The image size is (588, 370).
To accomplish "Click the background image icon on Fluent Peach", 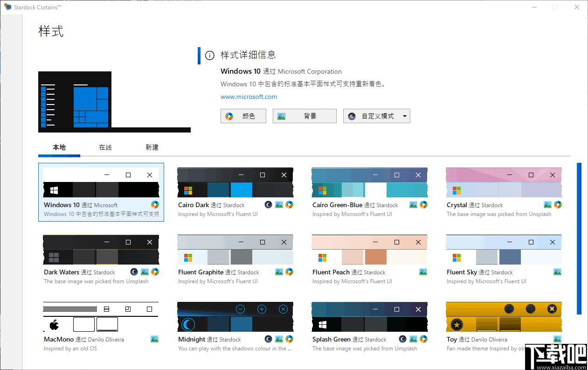I will (423, 272).
